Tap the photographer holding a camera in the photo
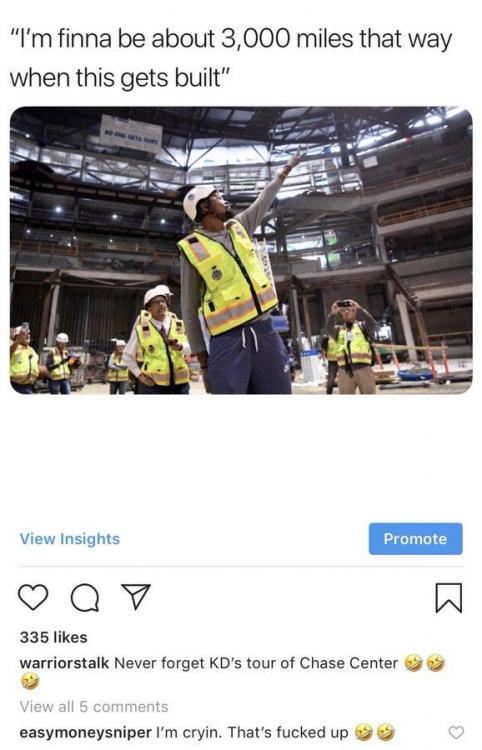Image resolution: width=482 pixels, height=750 pixels. 352,346
